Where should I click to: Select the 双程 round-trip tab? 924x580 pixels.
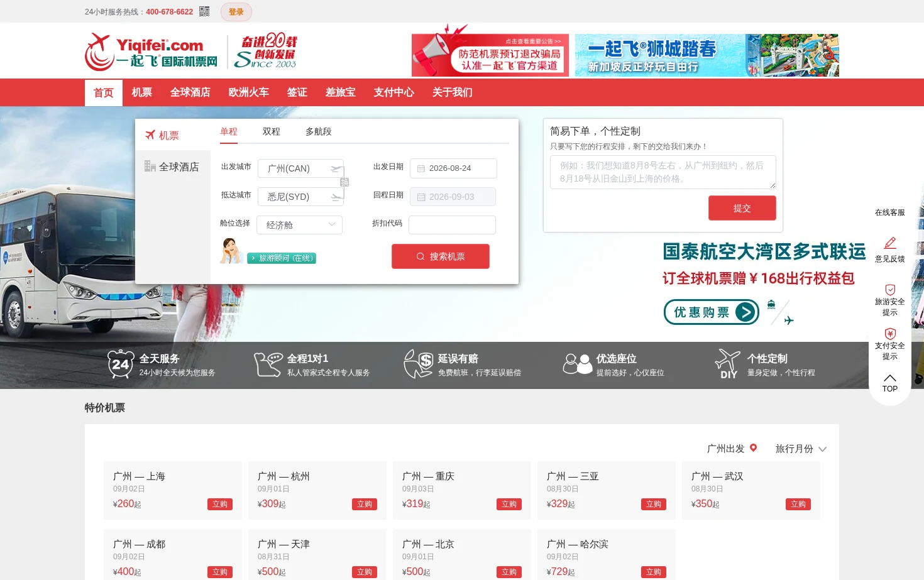(x=272, y=131)
